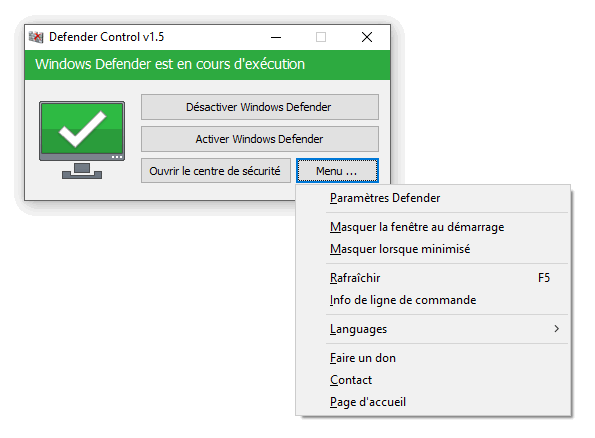Click the Activer Windows Defender button

[260, 139]
